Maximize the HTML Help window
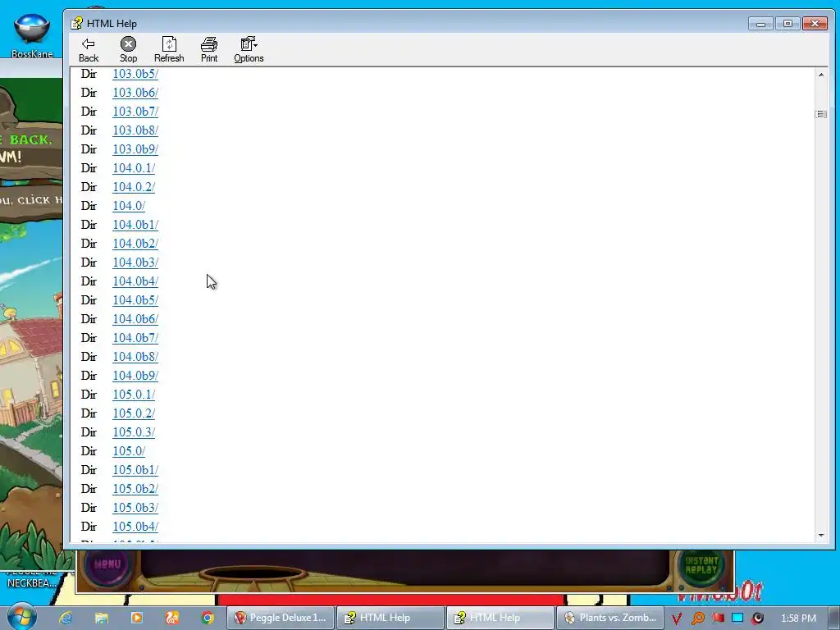This screenshot has width=840, height=630. 787,24
